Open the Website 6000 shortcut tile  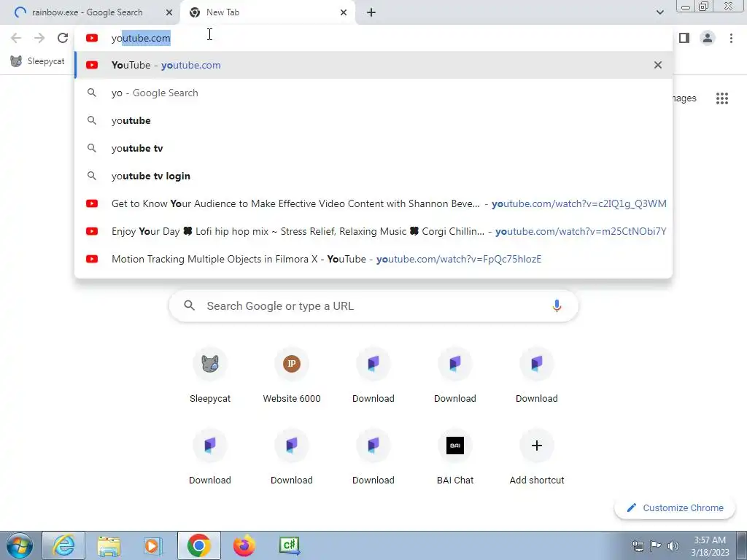click(x=292, y=376)
